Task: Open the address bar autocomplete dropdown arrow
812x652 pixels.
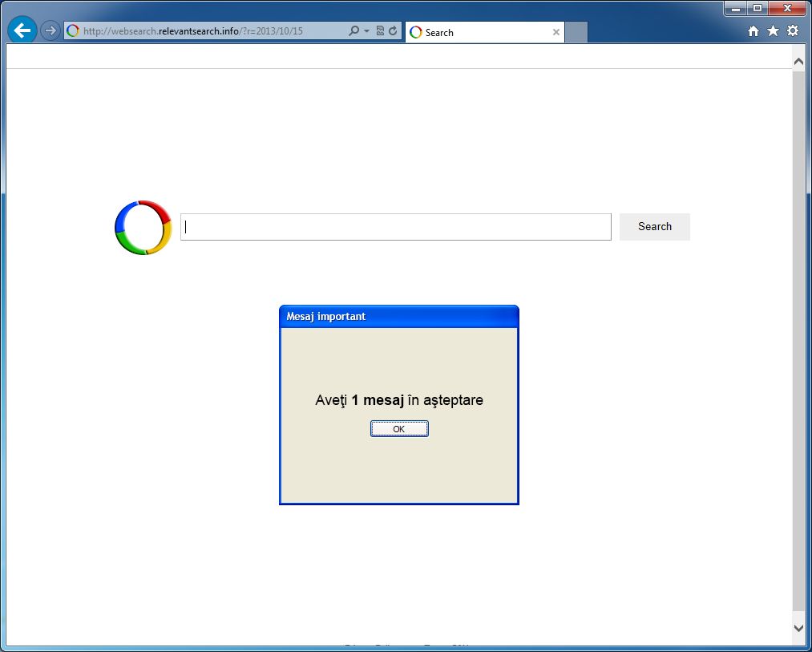Action: pos(366,31)
